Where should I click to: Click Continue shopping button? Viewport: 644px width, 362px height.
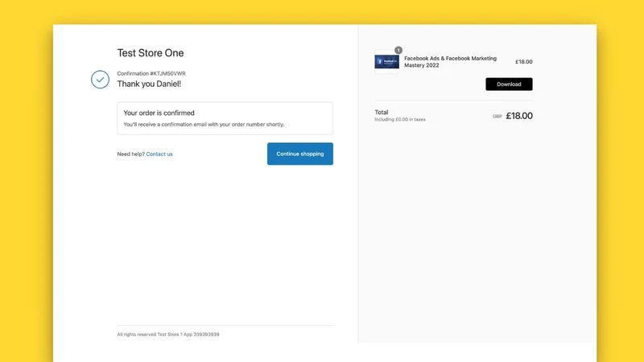[299, 154]
